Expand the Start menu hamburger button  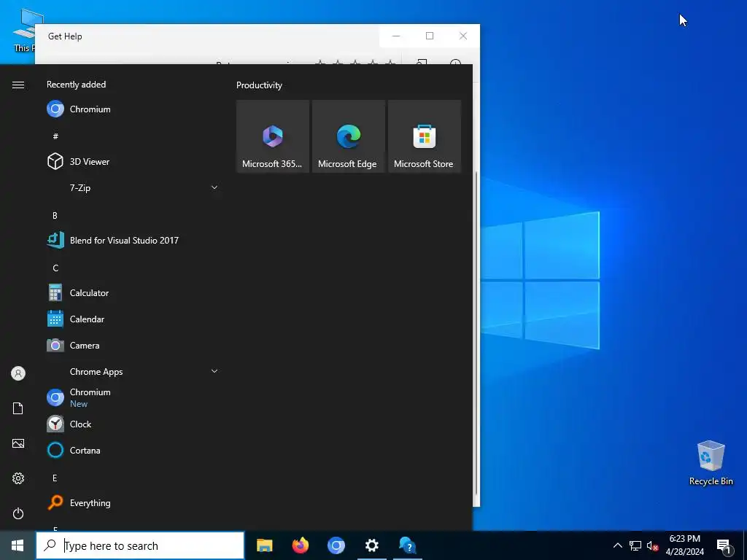tap(18, 85)
